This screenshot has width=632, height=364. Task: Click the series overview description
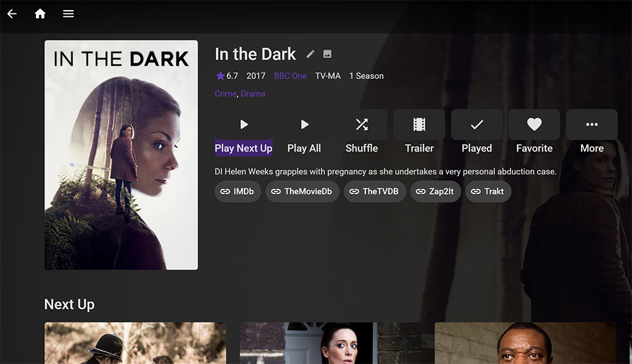(x=386, y=172)
